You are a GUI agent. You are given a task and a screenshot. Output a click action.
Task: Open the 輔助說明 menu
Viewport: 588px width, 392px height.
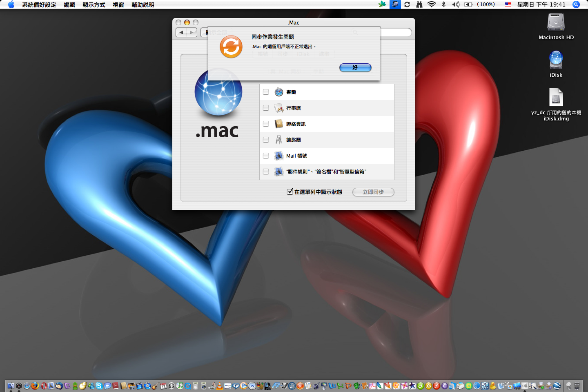click(143, 4)
